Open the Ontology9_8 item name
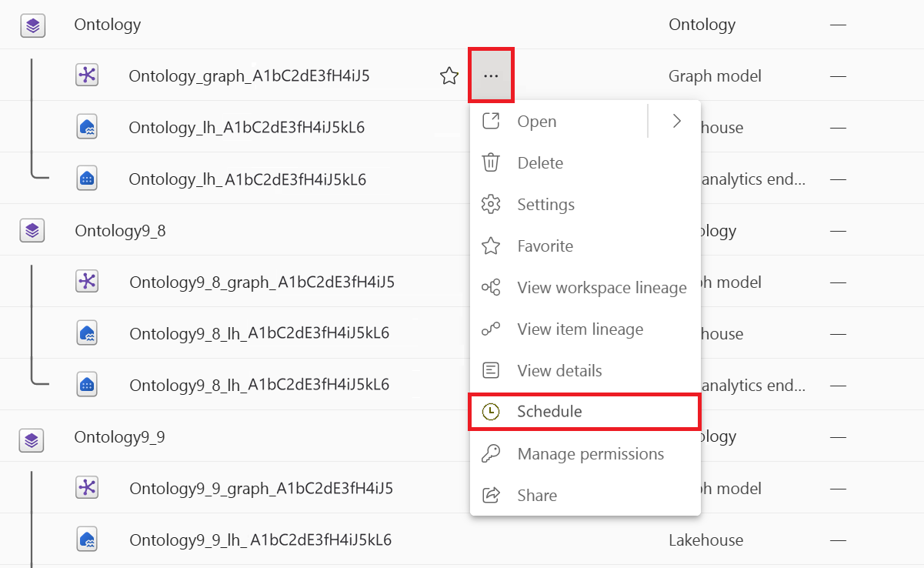The width and height of the screenshot is (924, 568). click(x=120, y=230)
